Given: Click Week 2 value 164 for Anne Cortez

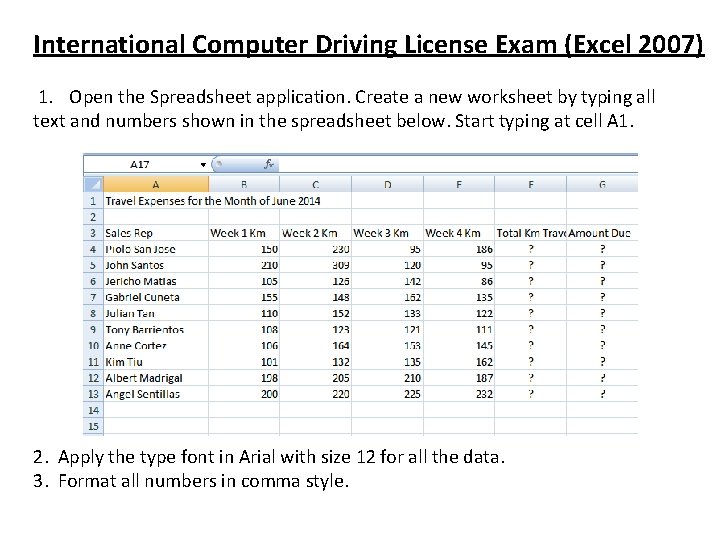Looking at the screenshot, I should point(315,346).
